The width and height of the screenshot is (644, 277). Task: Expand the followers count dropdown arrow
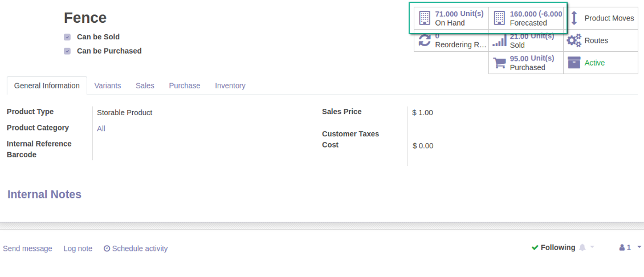click(639, 247)
